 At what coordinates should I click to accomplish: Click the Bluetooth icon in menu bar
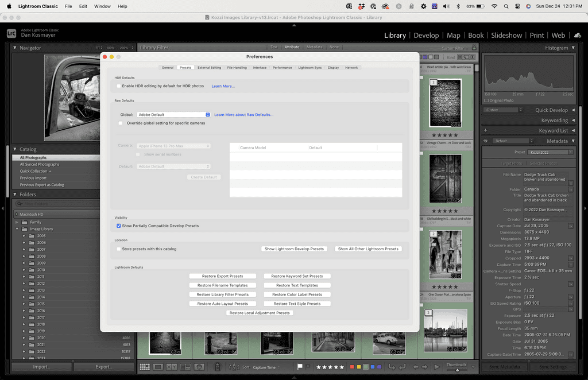pyautogui.click(x=458, y=6)
